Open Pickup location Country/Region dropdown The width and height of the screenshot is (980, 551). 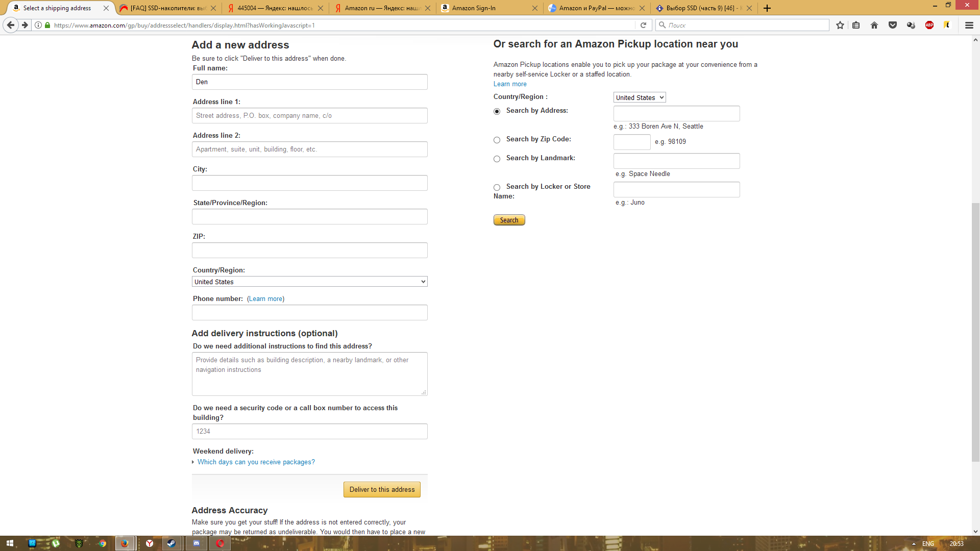pyautogui.click(x=639, y=97)
